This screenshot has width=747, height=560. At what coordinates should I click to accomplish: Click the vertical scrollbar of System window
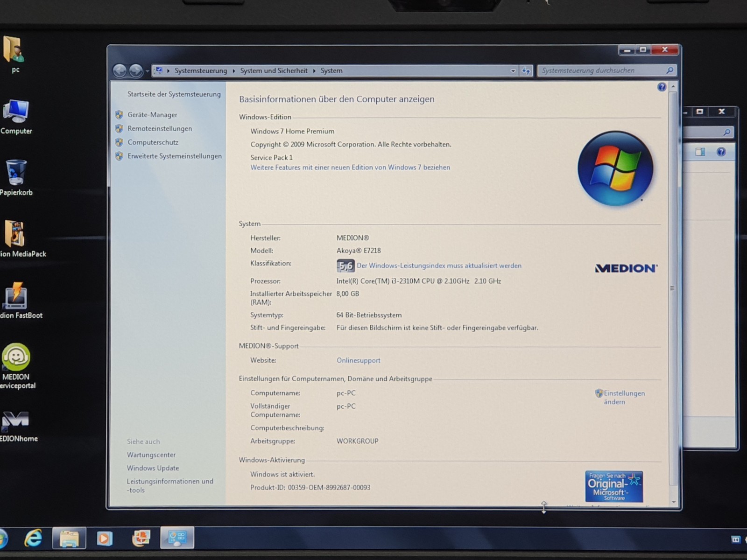(673, 288)
